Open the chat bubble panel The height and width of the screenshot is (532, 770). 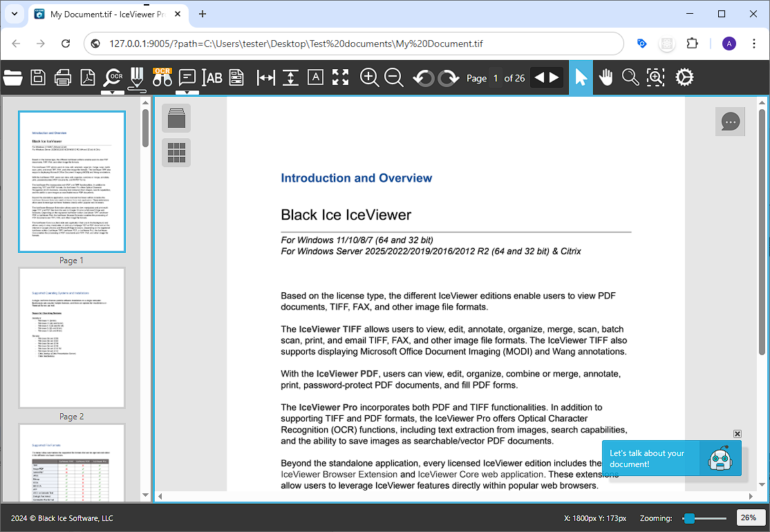coord(730,122)
